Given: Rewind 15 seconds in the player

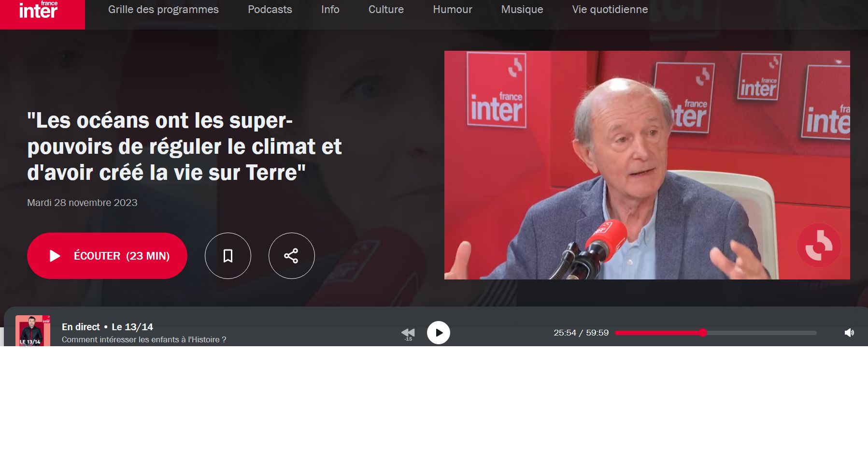Looking at the screenshot, I should point(408,333).
